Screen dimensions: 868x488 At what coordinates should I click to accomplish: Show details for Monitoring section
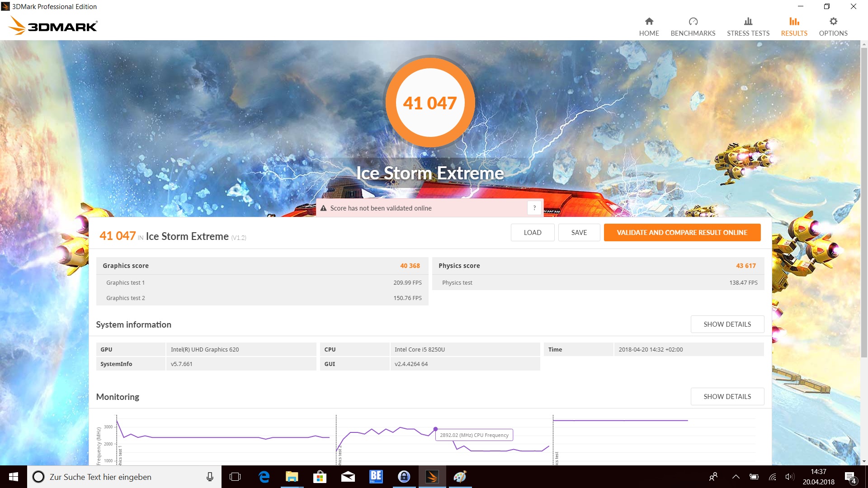pyautogui.click(x=727, y=397)
